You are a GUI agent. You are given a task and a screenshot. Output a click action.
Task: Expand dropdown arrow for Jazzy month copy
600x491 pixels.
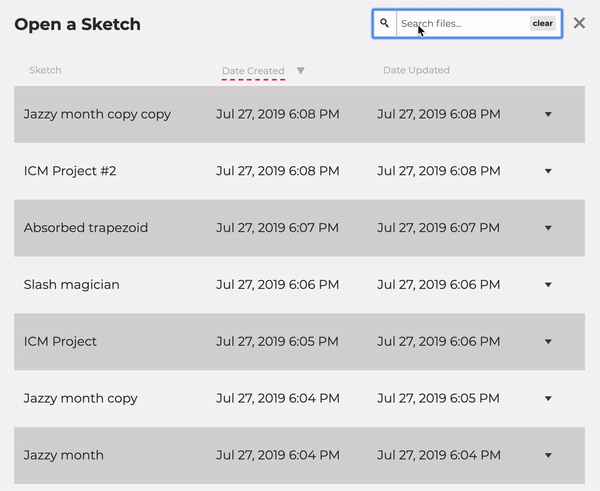point(548,398)
